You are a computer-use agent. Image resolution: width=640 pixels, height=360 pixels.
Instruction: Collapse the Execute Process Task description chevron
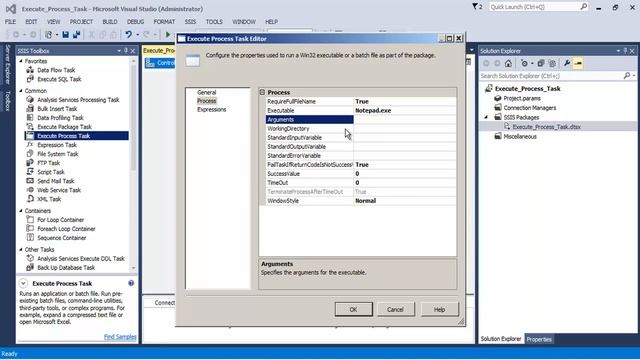23,283
